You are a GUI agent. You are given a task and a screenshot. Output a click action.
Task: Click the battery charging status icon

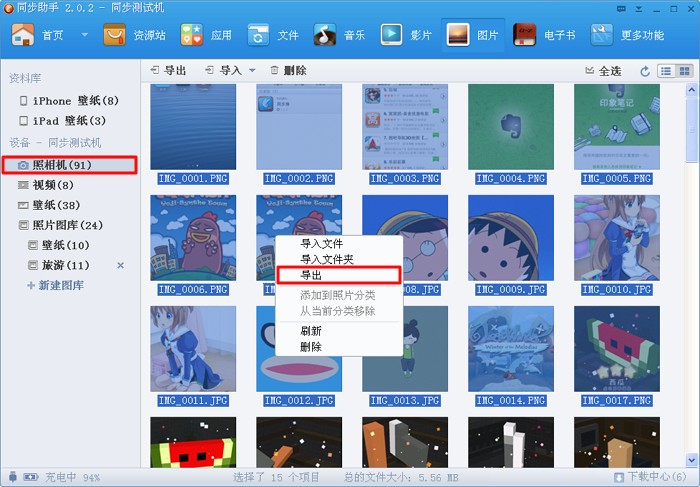[31, 477]
